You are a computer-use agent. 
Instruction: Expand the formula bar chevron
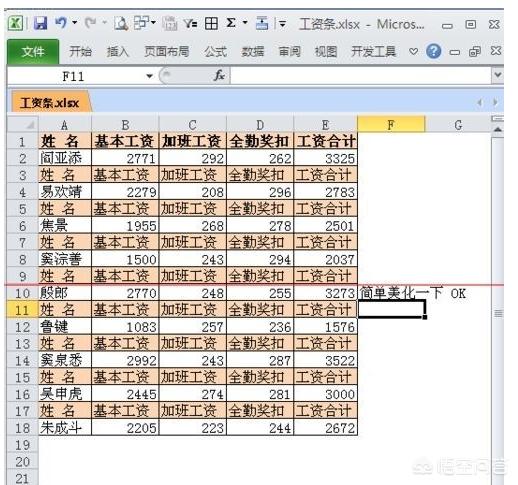498,75
